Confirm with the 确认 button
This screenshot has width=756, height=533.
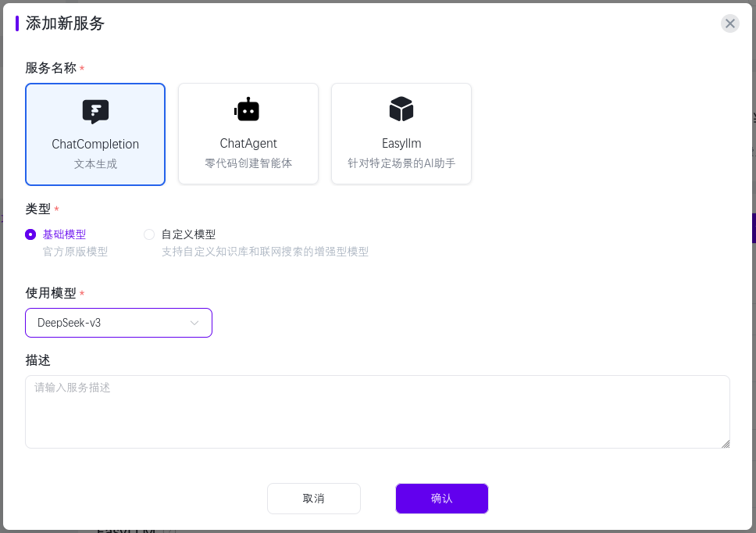tap(441, 499)
